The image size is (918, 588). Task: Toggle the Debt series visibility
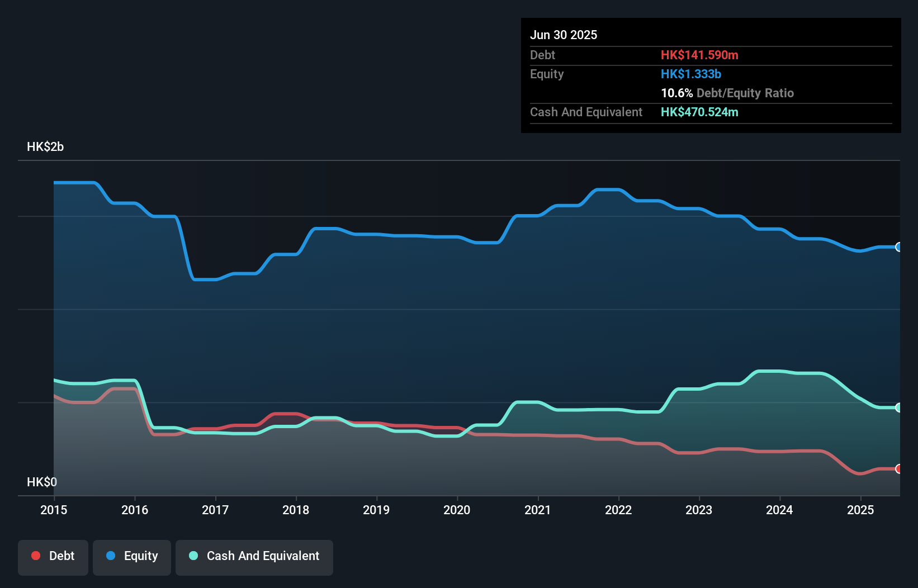53,557
